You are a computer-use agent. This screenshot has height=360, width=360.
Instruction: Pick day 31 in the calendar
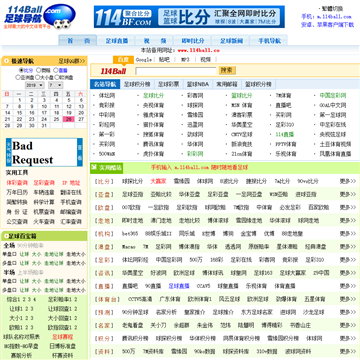pyautogui.click(x=44, y=126)
